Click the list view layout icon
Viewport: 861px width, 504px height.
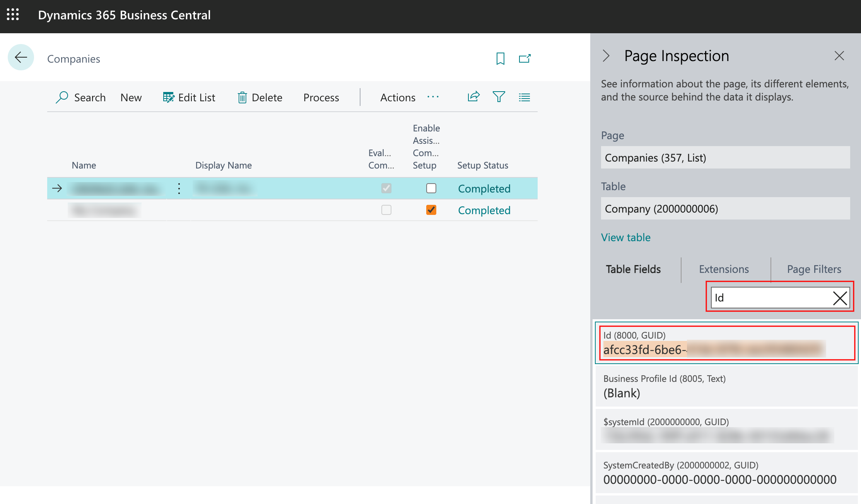(524, 97)
